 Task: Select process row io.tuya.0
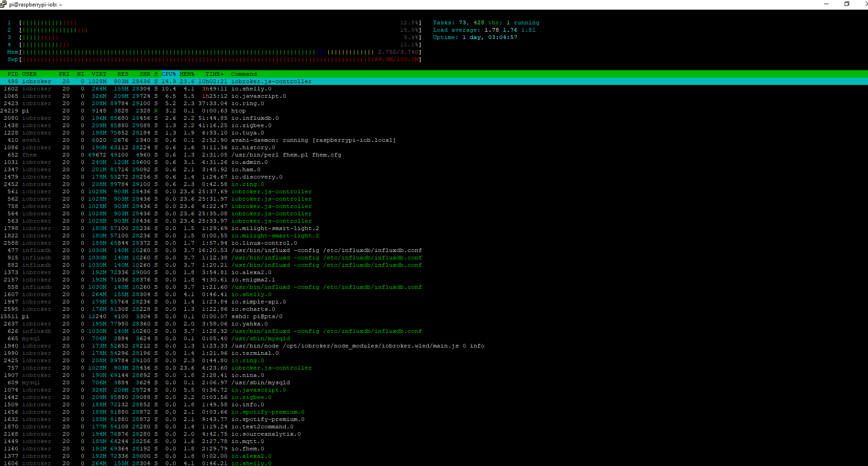[x=434, y=133]
